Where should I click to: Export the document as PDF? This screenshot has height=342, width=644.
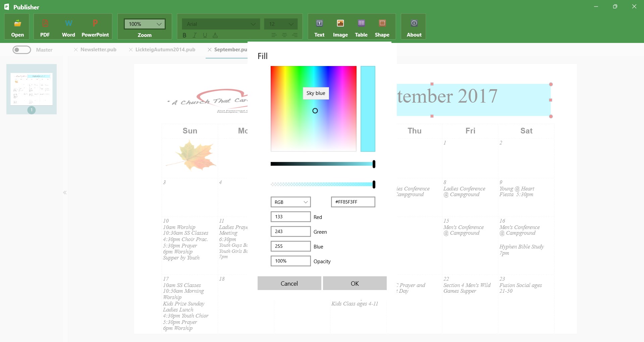point(45,26)
